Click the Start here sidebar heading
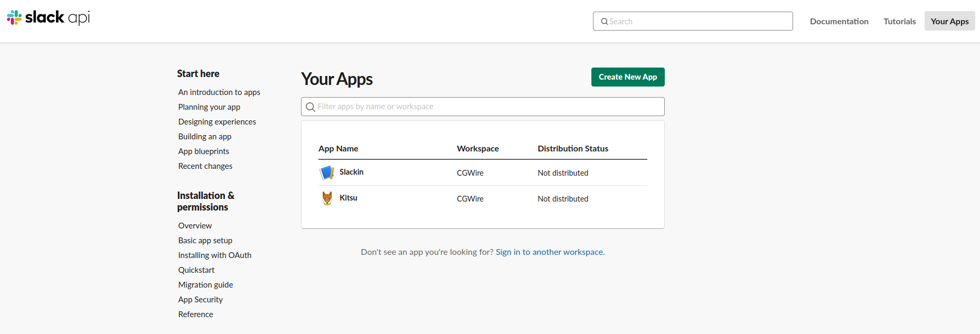980x334 pixels. 198,74
